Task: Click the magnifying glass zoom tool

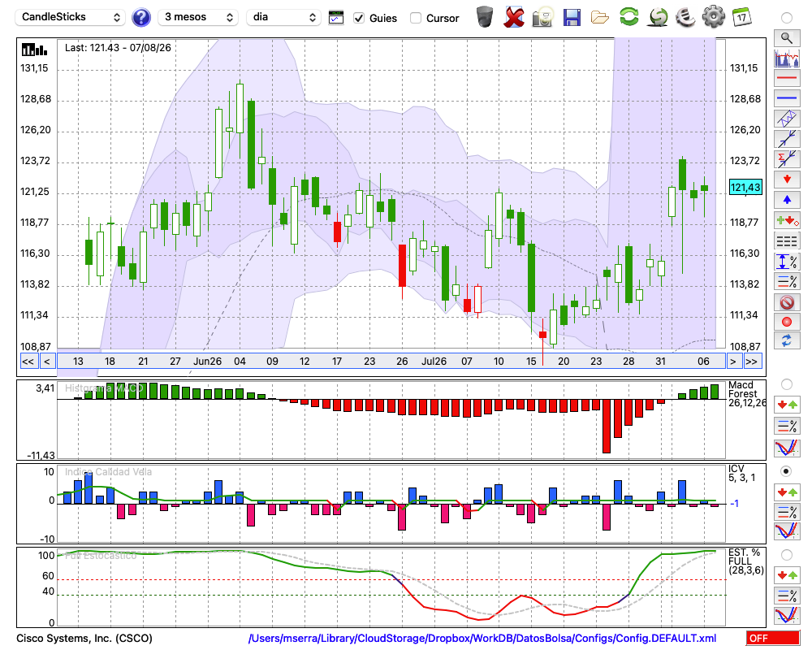Action: [x=787, y=38]
